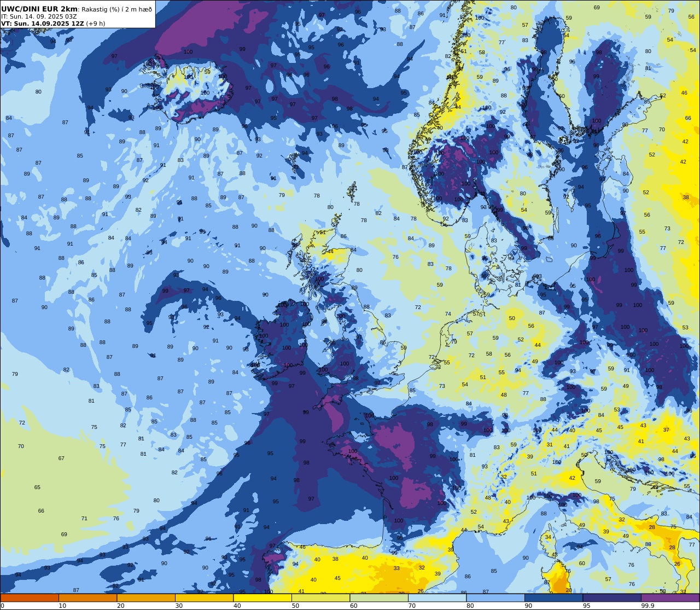
Task: Click the 80–90% medium blue legend swatch
Action: tap(495, 597)
